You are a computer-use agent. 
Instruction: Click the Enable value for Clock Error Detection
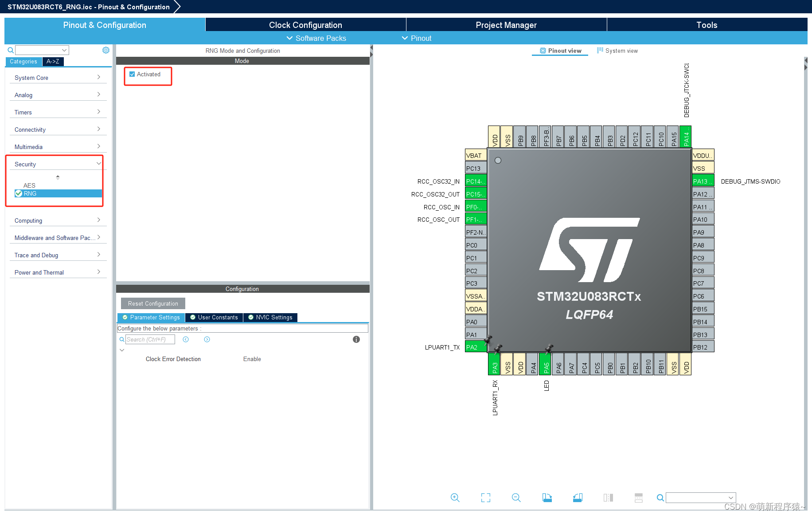click(x=252, y=359)
